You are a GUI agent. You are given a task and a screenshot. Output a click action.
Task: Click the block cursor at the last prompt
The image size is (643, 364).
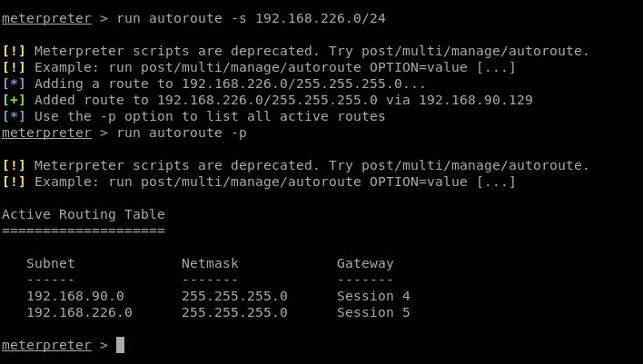(x=120, y=345)
